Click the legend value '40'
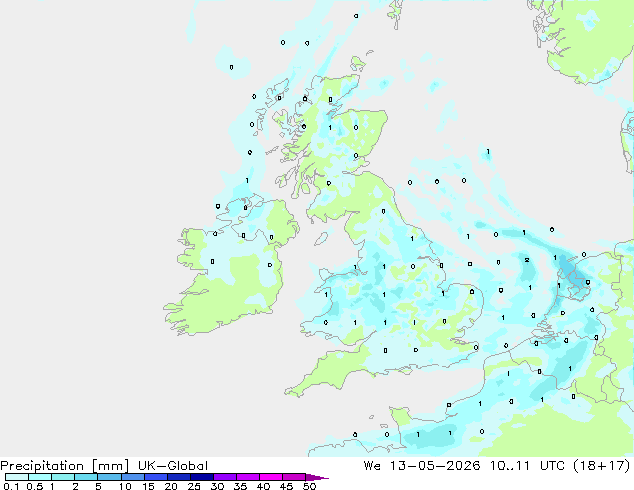 coord(263,486)
